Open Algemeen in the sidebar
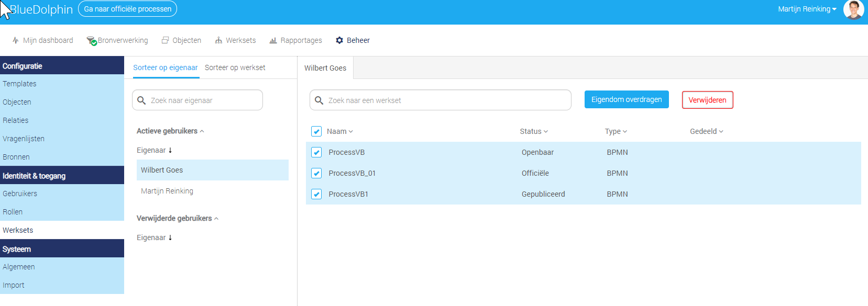This screenshot has height=306, width=868. (x=62, y=267)
